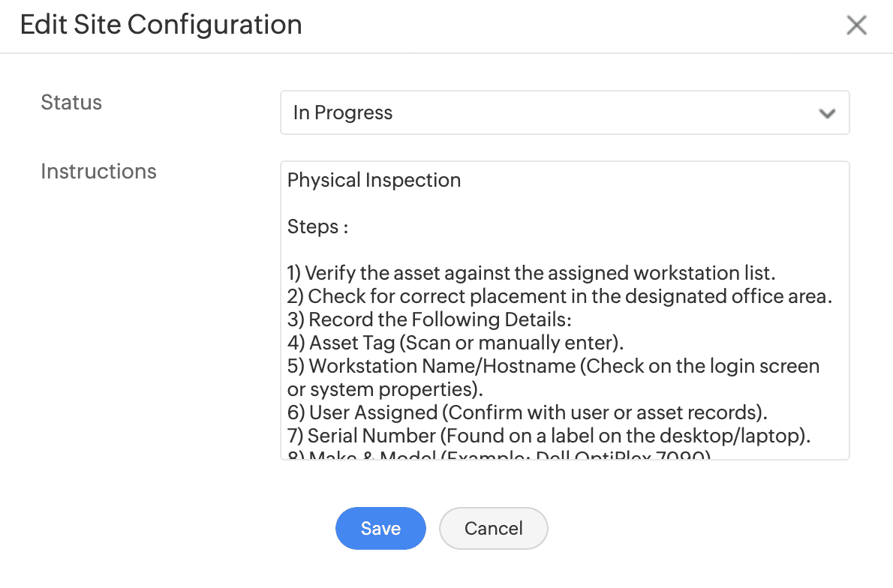Click step 1 about verifying the asset
The height and width of the screenshot is (588, 893).
[x=531, y=274]
